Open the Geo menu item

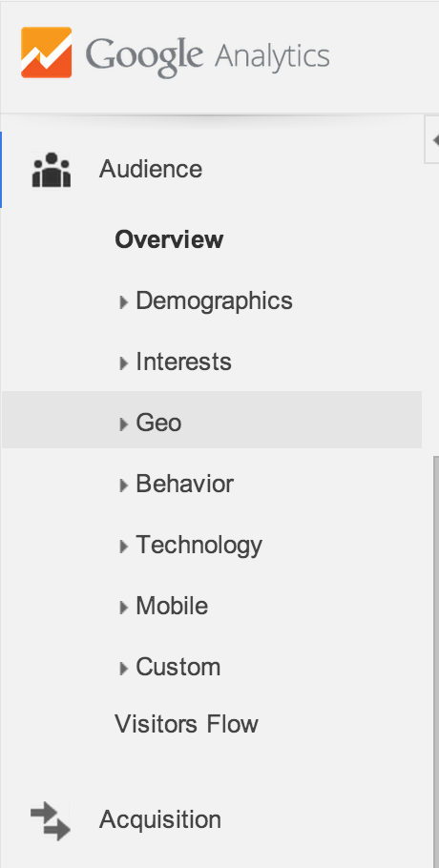(212, 420)
